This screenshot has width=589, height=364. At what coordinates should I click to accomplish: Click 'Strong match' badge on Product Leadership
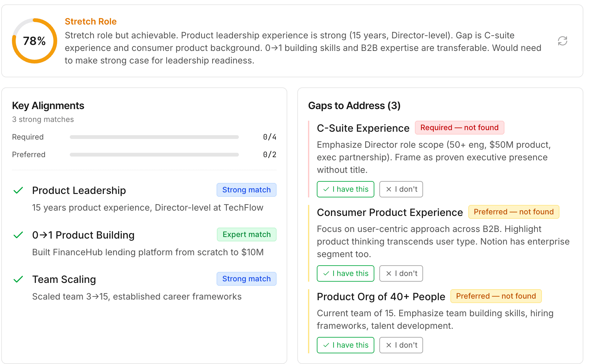246,190
